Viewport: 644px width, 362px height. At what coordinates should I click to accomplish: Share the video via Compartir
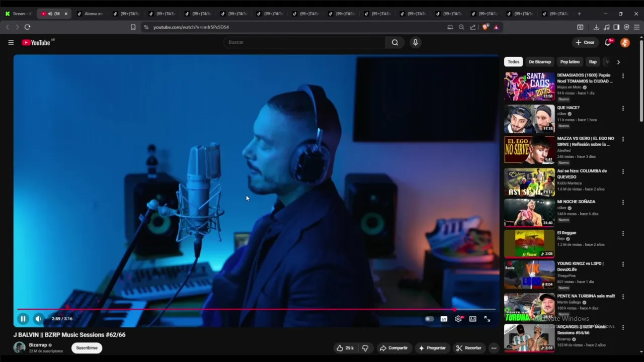[393, 348]
